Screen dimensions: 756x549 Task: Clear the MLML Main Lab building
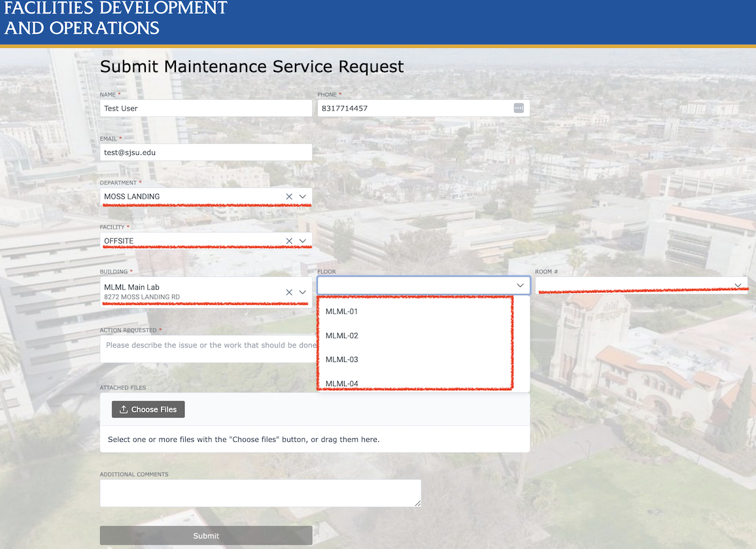pos(289,292)
